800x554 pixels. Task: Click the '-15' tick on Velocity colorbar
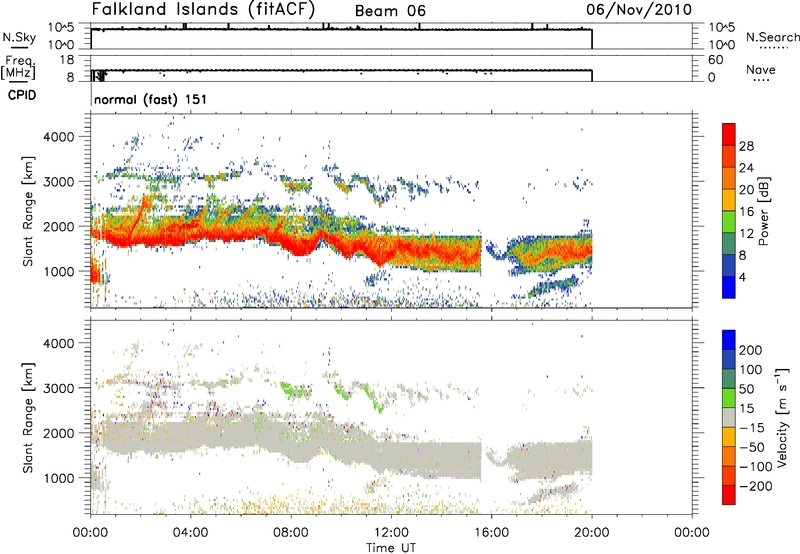click(752, 427)
